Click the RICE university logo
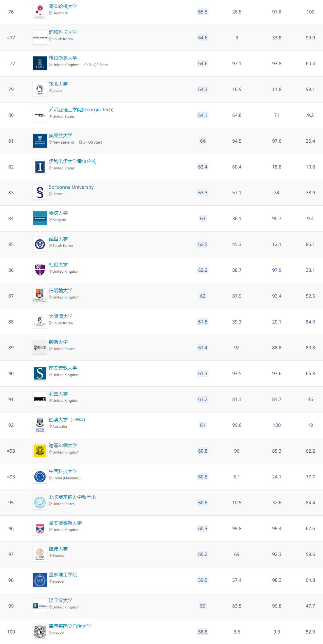Image resolution: width=323 pixels, height=644 pixels. [x=40, y=348]
